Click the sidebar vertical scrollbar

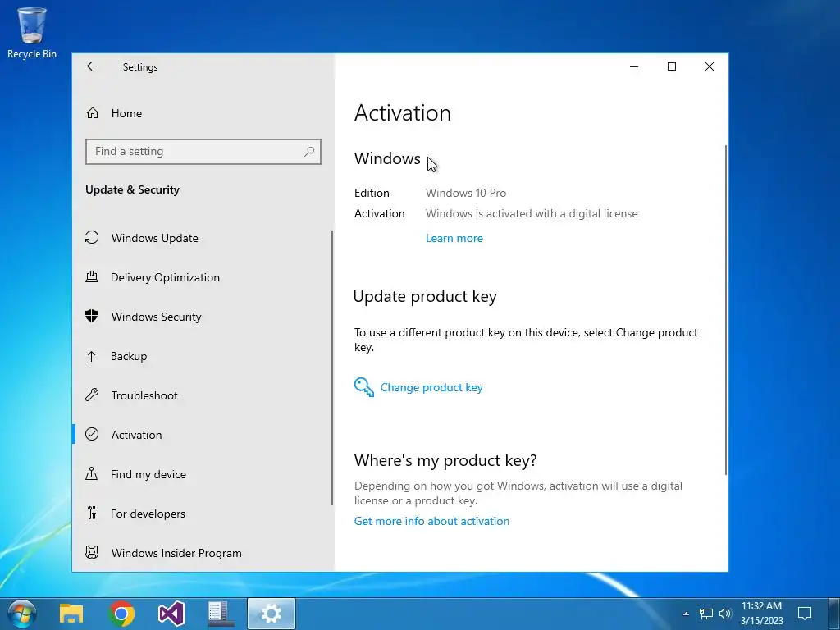tap(332, 368)
